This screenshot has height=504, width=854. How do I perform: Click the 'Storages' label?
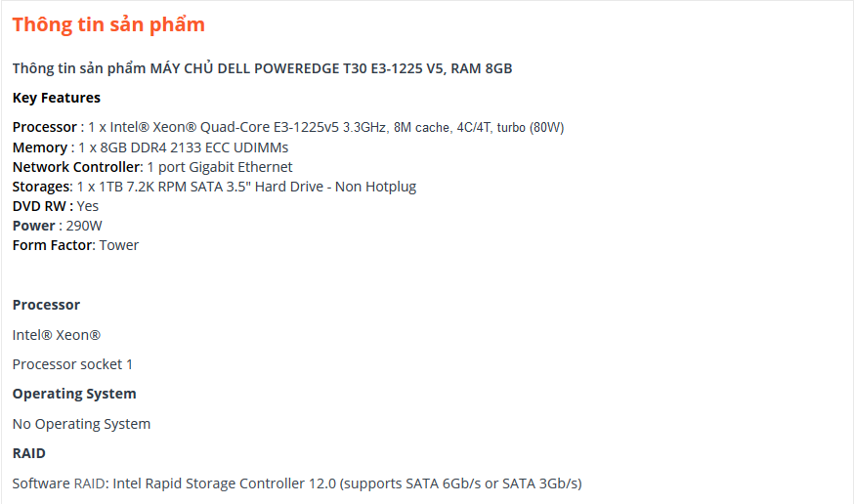[x=41, y=187]
